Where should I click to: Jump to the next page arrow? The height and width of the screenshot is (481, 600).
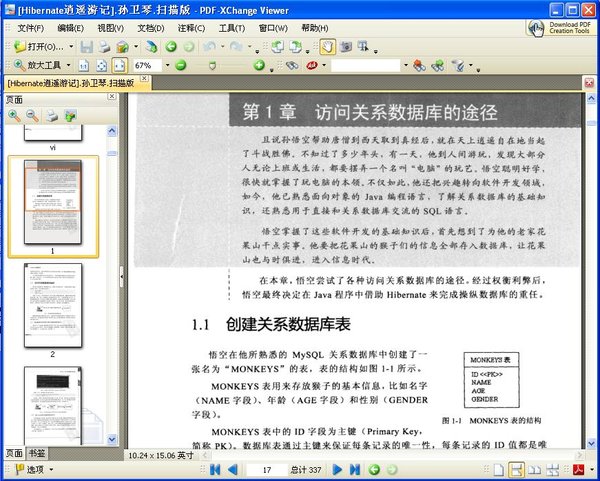[x=338, y=469]
